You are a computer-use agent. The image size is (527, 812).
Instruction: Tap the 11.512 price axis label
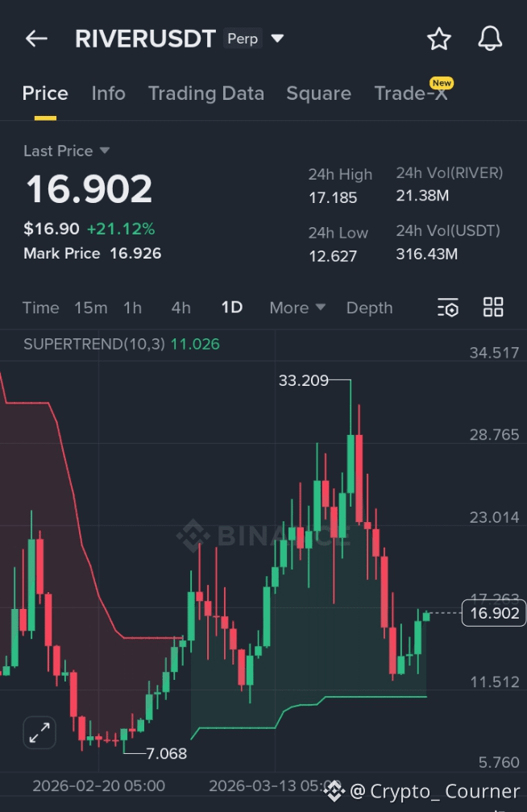(494, 682)
